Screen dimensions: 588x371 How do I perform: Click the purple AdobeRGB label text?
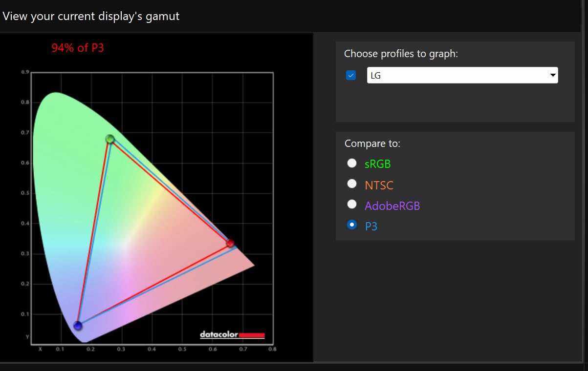coord(392,206)
